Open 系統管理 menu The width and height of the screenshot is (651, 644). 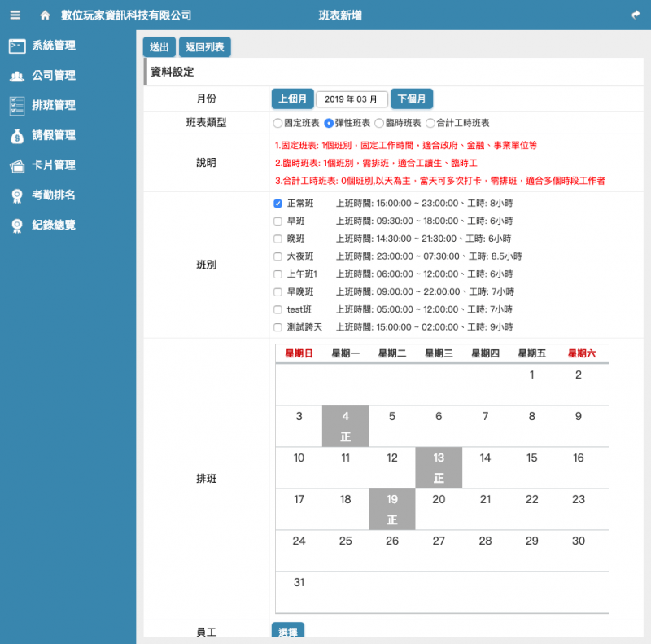[x=54, y=46]
